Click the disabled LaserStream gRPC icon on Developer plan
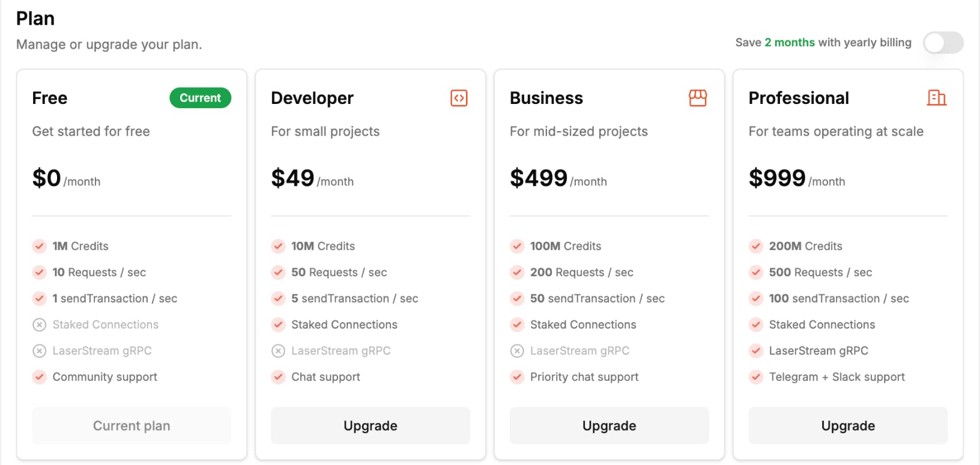Viewport: 980px width, 465px height. (x=278, y=350)
